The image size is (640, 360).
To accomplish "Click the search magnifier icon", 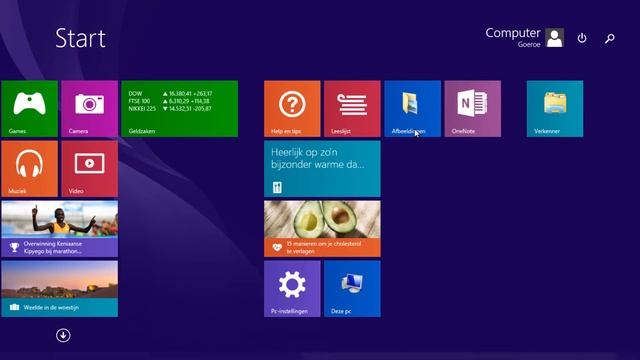I will [x=610, y=38].
